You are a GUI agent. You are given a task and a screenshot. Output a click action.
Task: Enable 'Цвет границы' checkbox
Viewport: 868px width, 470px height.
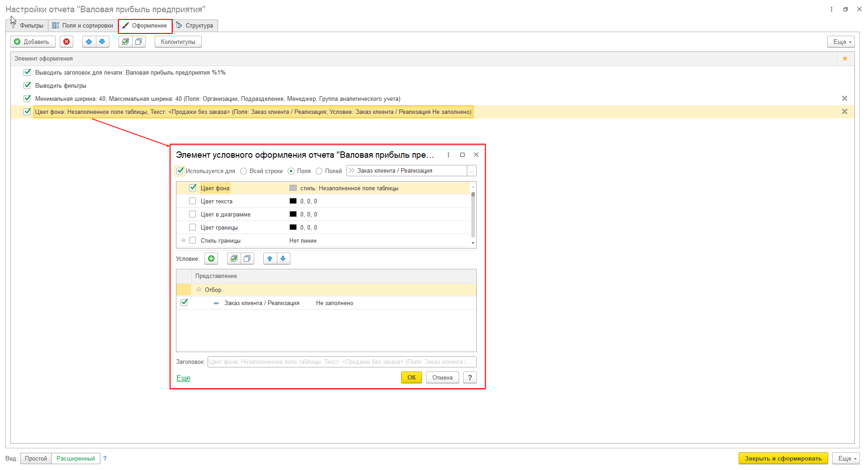click(193, 227)
